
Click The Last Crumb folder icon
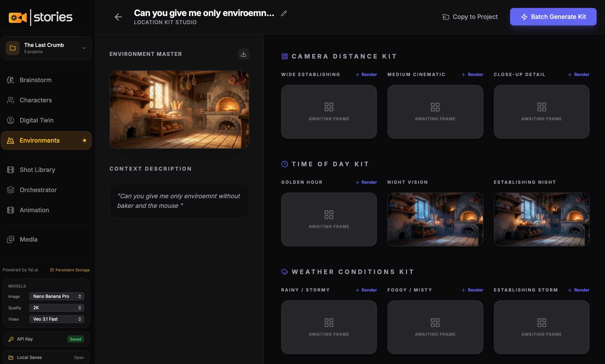click(x=13, y=48)
